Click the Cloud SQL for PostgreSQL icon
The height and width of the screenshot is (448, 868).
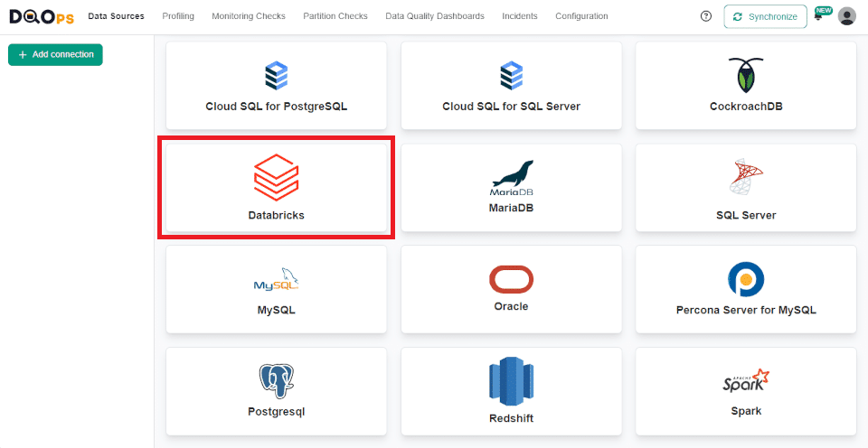point(277,76)
